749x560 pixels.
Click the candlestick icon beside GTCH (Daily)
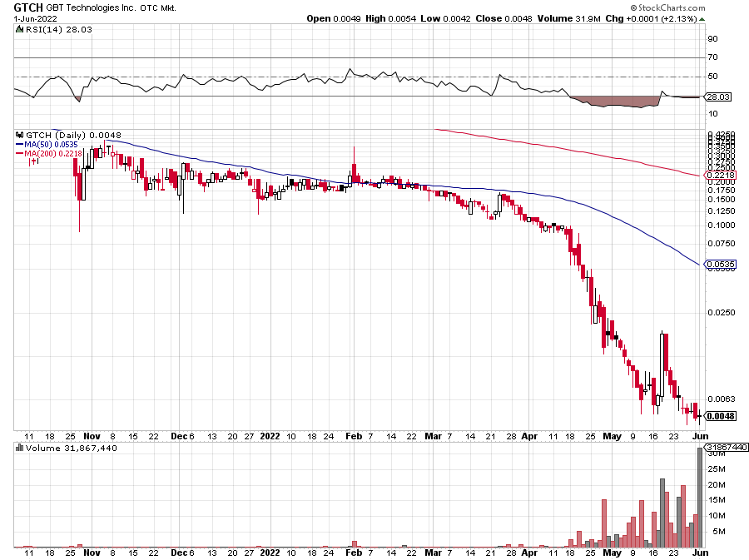pos(20,135)
